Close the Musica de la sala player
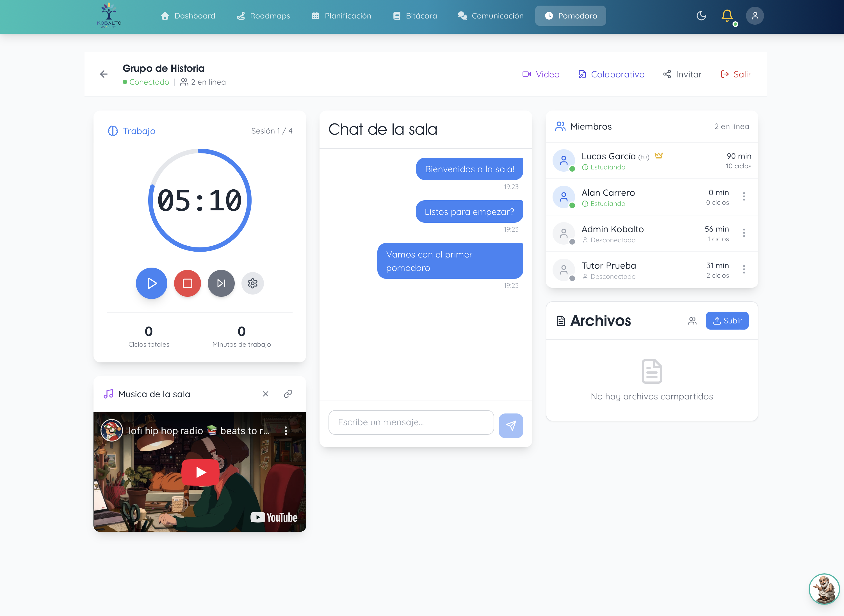 (265, 394)
